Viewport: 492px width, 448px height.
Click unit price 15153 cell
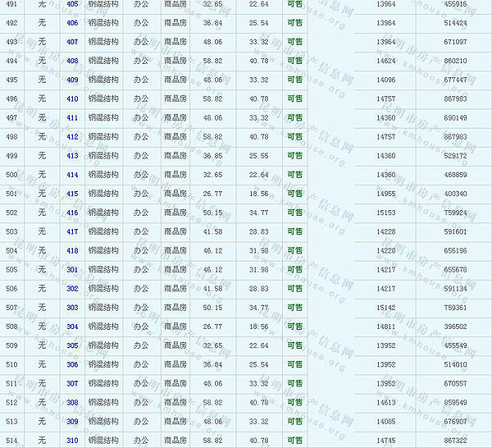[x=385, y=213]
